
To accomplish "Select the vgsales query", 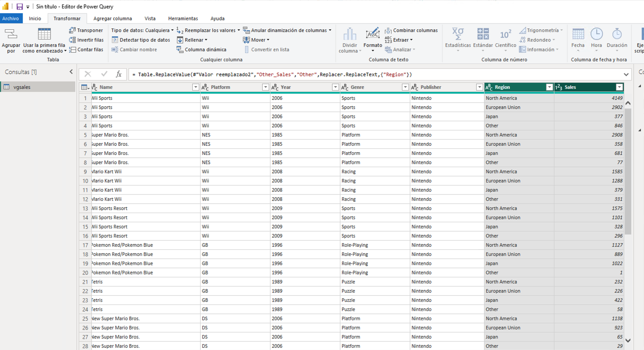I will (38, 87).
